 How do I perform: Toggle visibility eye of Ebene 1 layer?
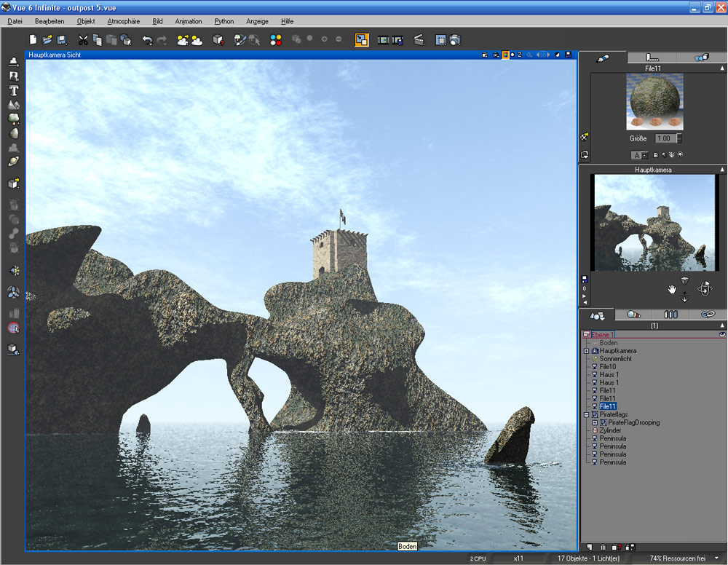[721, 334]
